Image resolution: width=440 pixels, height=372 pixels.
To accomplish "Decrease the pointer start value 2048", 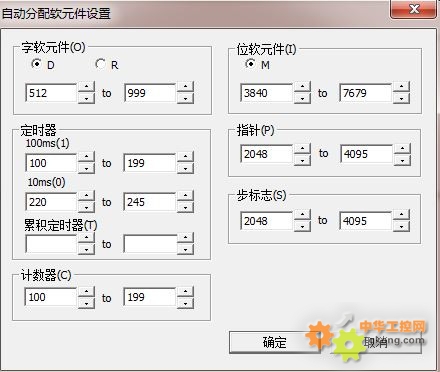I will pos(302,160).
